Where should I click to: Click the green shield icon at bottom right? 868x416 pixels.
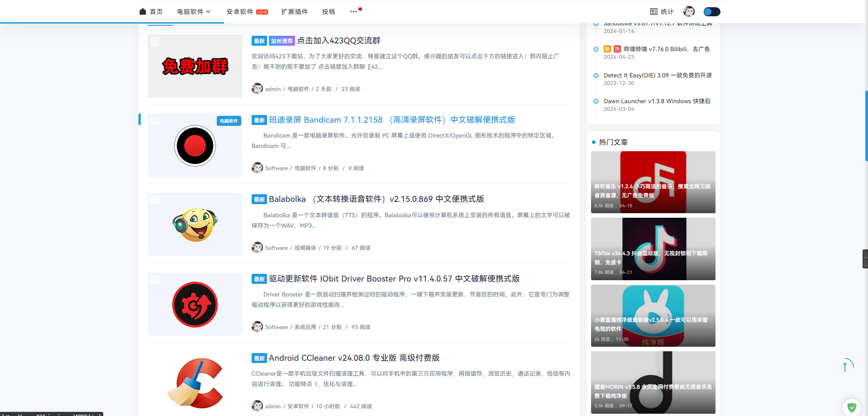(x=852, y=407)
